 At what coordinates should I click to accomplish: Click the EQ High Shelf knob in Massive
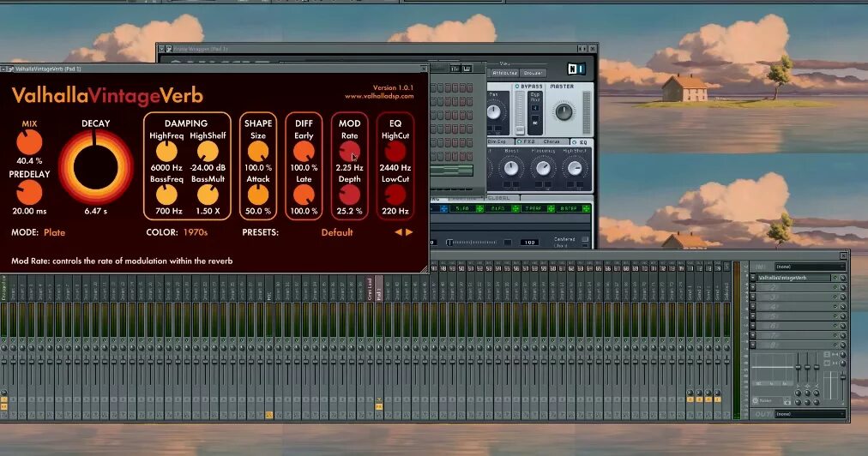[575, 168]
